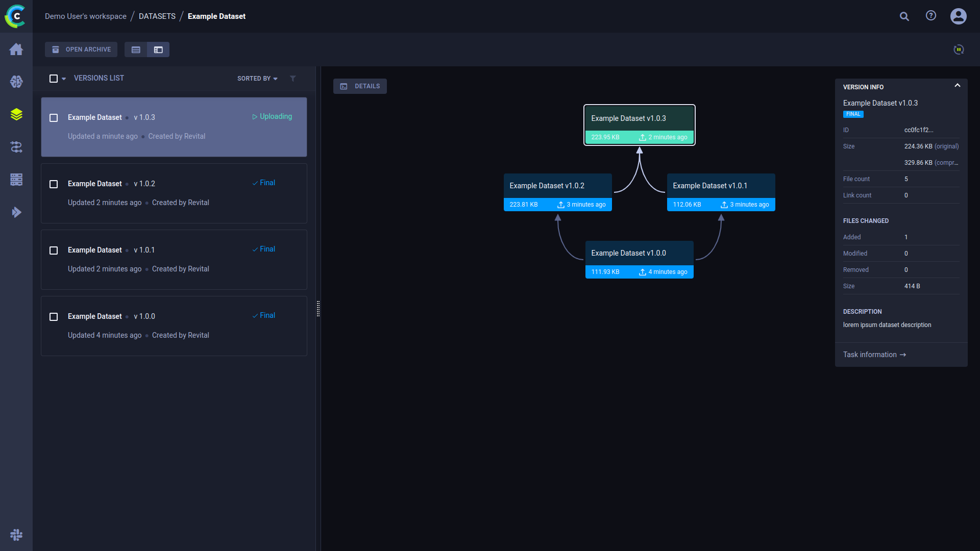Open the home dashboard icon in sidebar
This screenshot has height=551, width=980.
[x=16, y=49]
